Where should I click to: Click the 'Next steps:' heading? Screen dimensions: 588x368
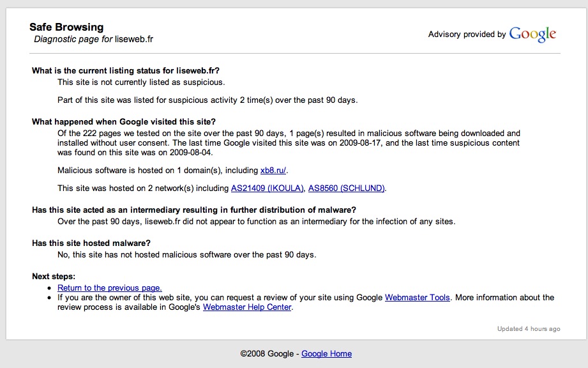pos(54,276)
